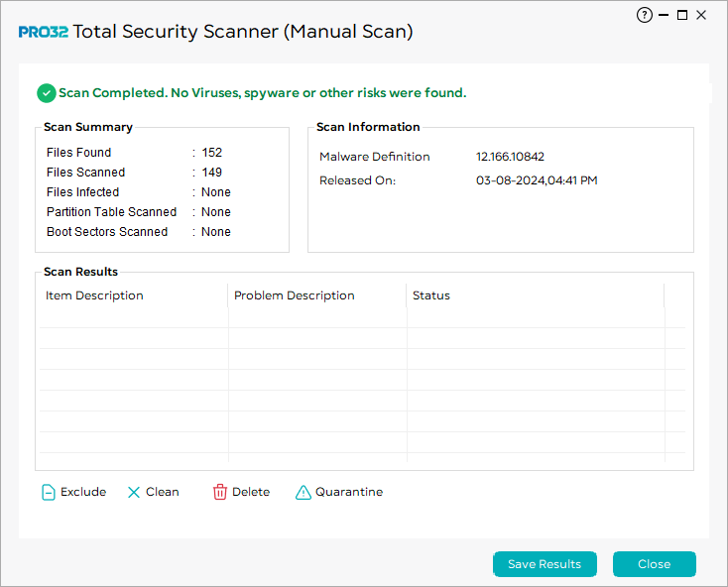Sort by Item Description column header
This screenshot has height=587, width=728.
pos(94,295)
